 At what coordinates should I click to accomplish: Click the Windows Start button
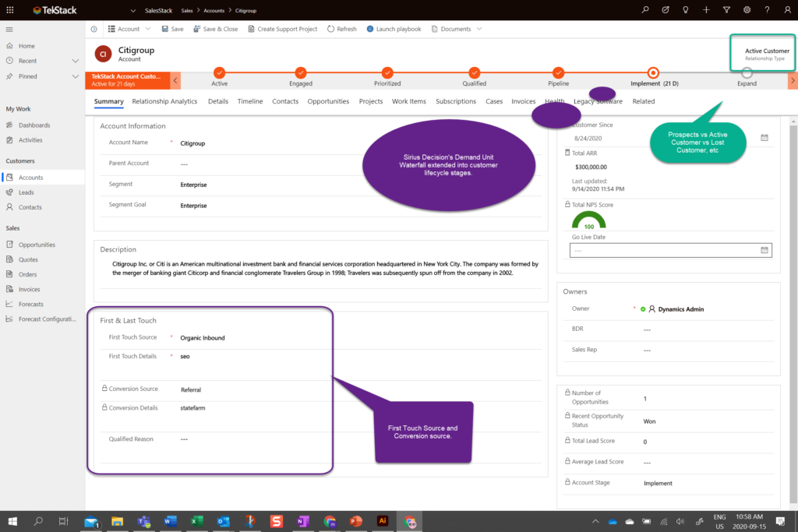point(12,521)
